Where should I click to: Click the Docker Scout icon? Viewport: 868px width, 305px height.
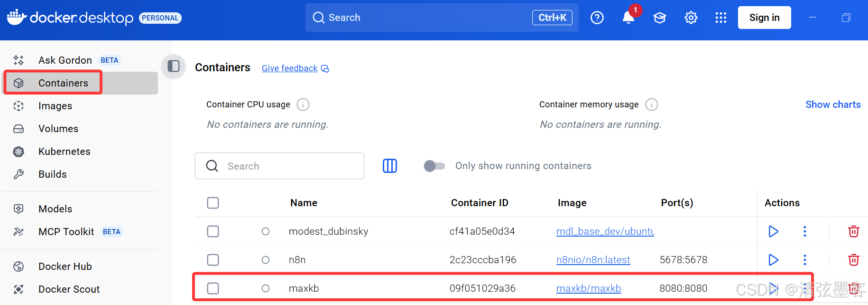click(x=18, y=289)
